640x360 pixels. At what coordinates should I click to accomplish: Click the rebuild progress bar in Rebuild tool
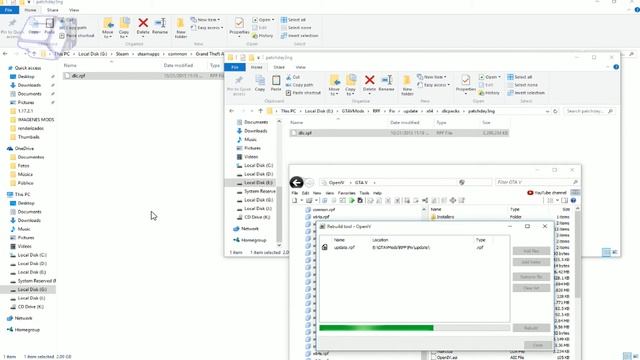point(414,328)
